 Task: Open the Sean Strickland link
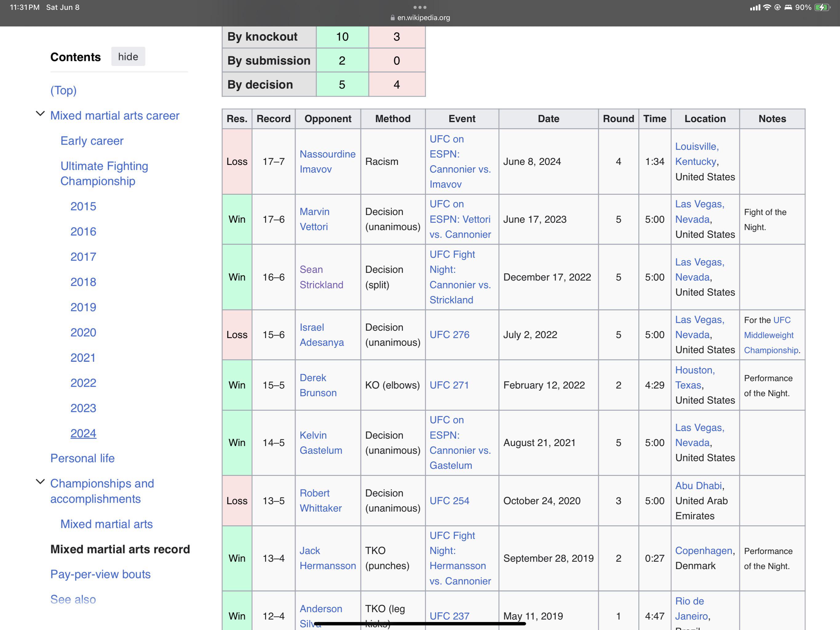pyautogui.click(x=321, y=277)
